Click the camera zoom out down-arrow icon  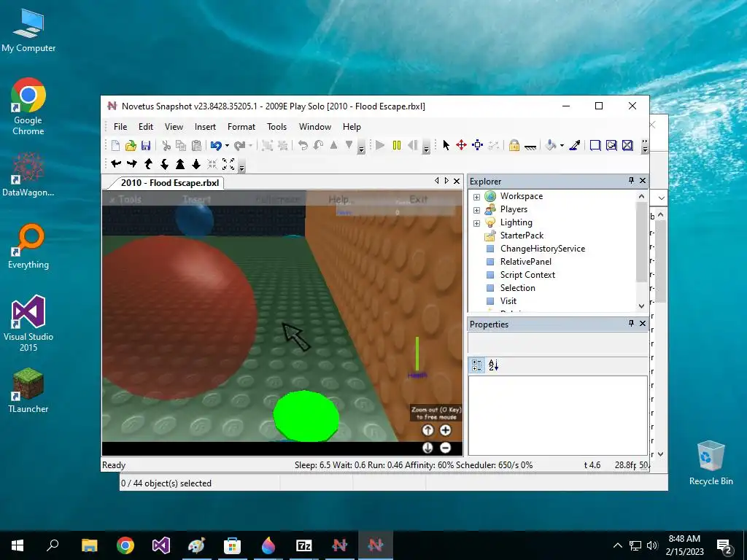point(196,164)
